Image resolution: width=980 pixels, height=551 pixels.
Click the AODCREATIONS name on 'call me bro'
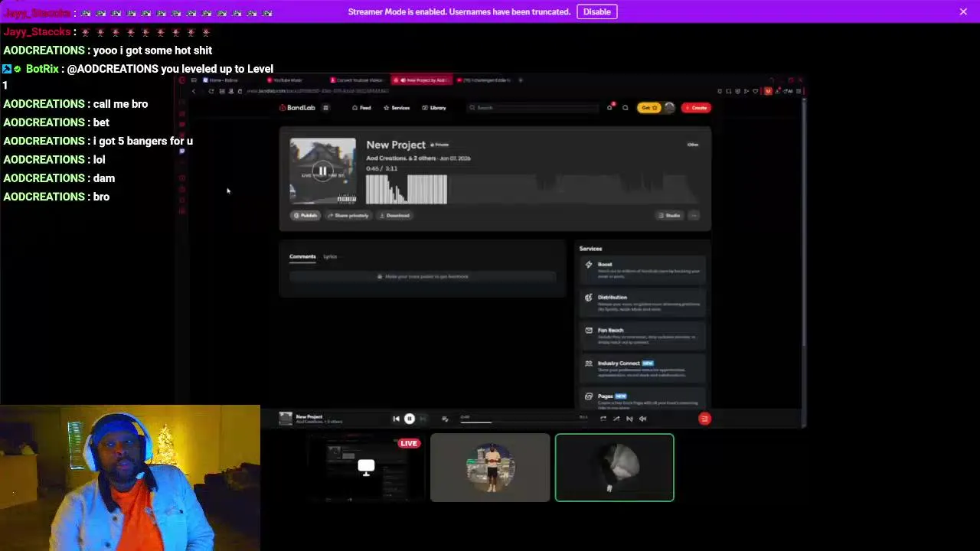tap(44, 104)
